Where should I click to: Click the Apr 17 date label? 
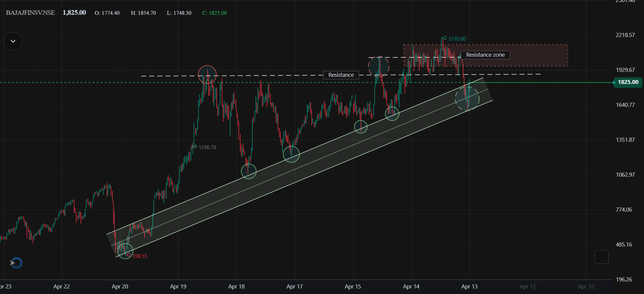click(x=294, y=287)
